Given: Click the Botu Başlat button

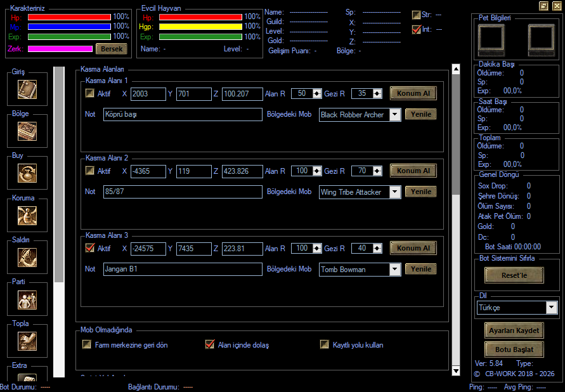Looking at the screenshot, I should click(514, 350).
